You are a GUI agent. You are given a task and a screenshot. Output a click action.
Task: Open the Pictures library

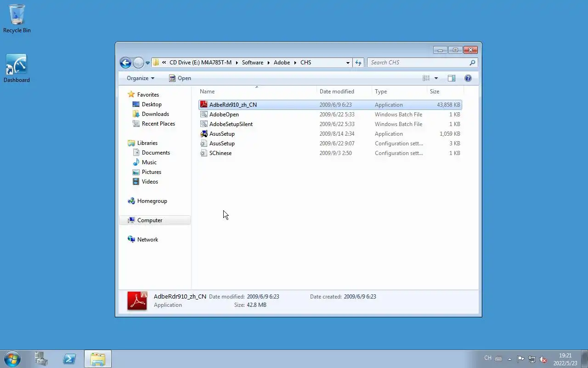tap(151, 172)
